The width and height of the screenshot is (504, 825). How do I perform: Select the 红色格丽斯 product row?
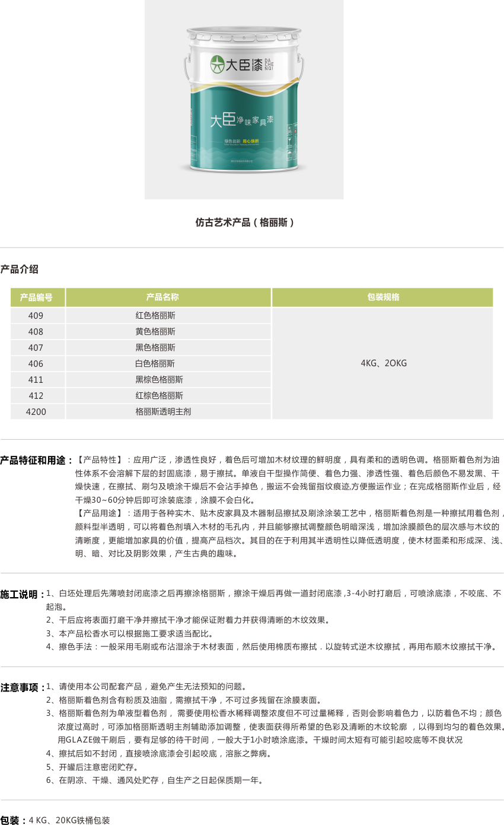(155, 316)
